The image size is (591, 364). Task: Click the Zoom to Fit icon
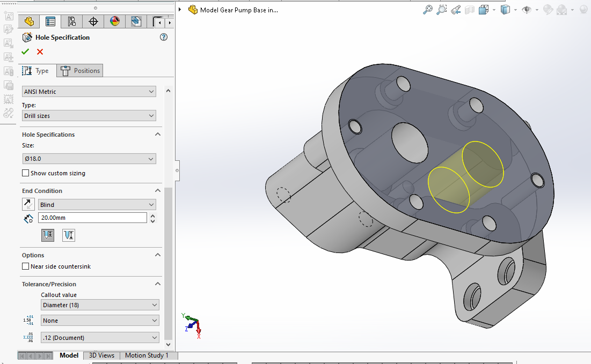coord(428,10)
